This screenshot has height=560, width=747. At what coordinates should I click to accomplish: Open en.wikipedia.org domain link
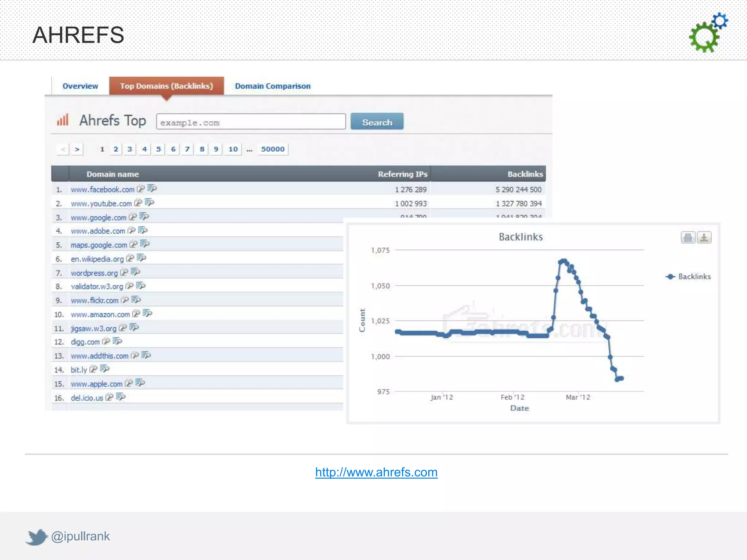pyautogui.click(x=97, y=259)
